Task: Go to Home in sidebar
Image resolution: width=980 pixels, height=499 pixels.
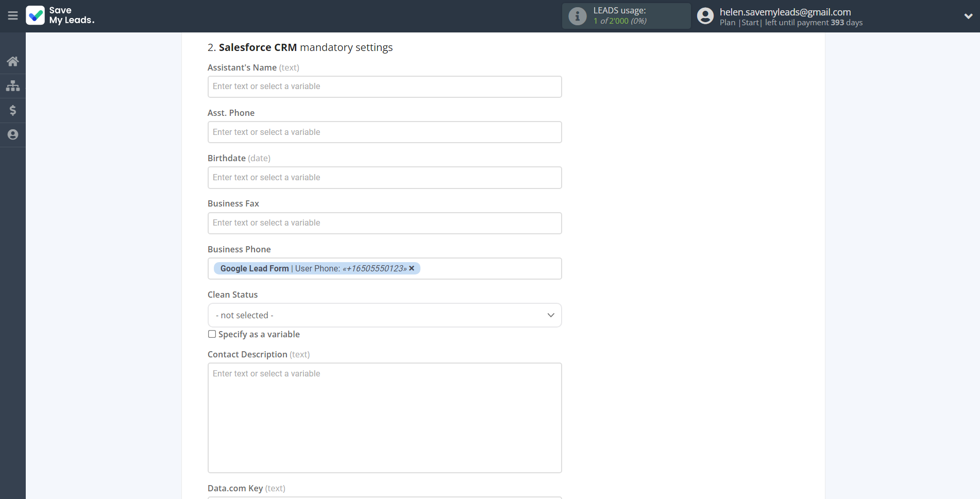Action: click(x=13, y=61)
